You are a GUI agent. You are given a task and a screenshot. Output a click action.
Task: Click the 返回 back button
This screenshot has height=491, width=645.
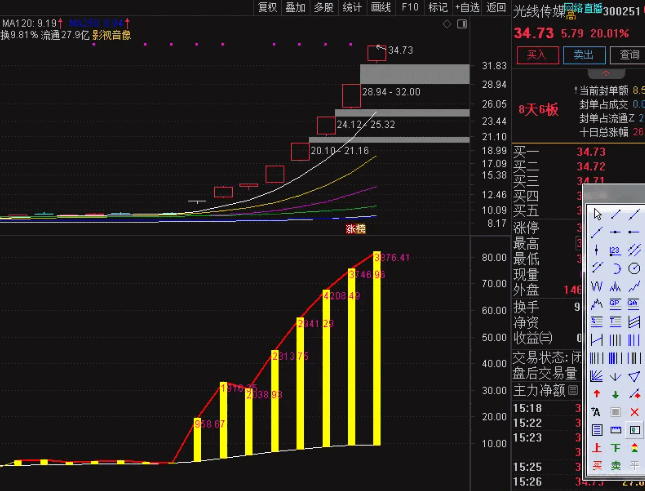tap(496, 7)
